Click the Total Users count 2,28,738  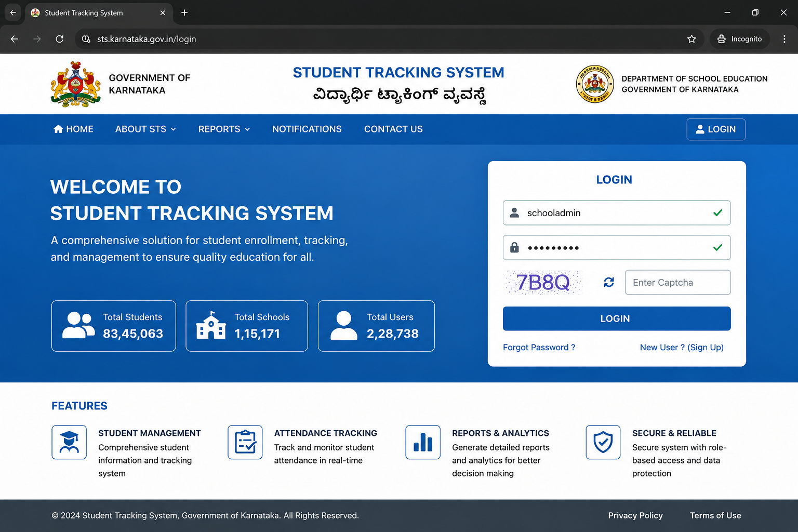click(x=393, y=334)
